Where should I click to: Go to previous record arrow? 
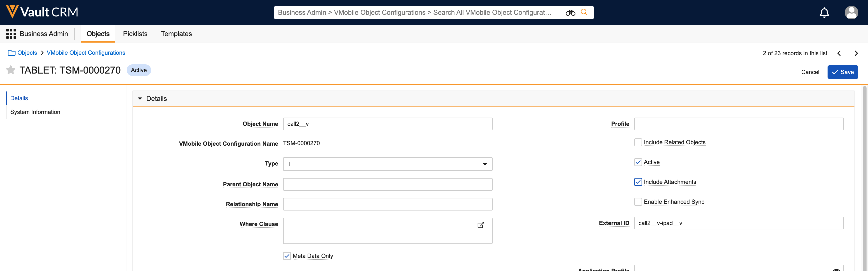pos(839,53)
